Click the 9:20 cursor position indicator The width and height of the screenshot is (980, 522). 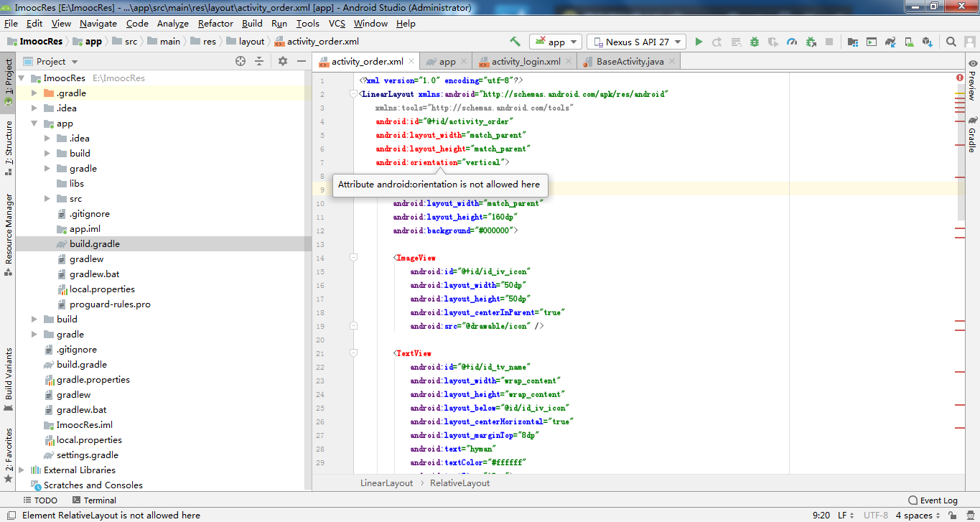pos(821,516)
